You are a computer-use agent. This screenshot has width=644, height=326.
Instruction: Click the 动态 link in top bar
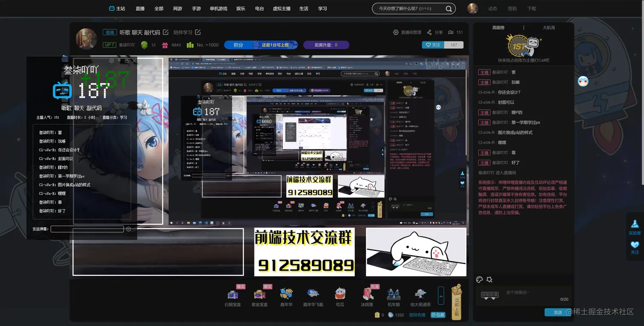[493, 9]
